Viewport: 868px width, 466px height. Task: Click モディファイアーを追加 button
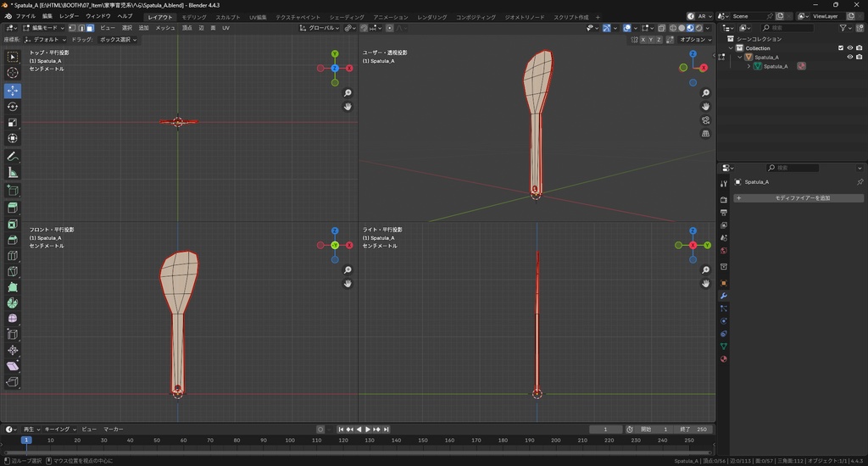[798, 198]
